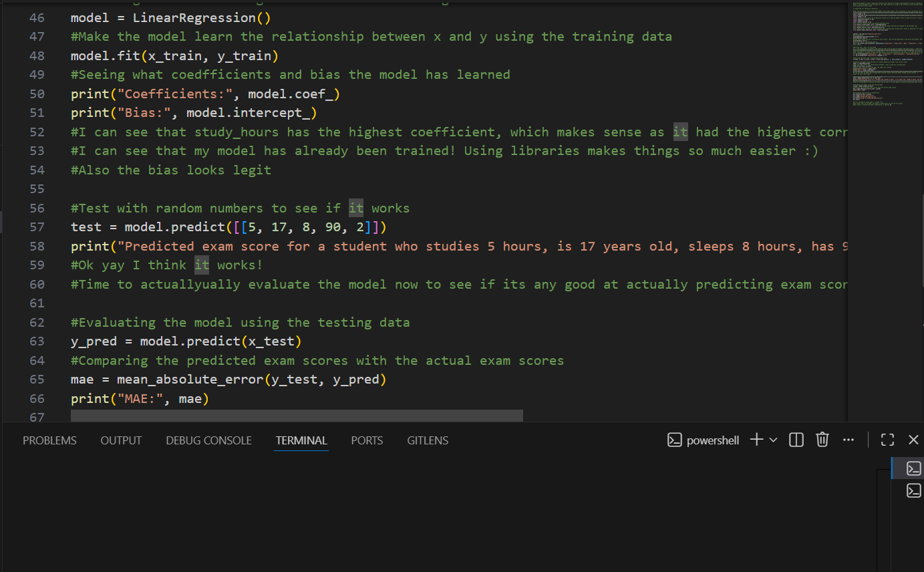Kill the terminal with the trash icon

click(x=822, y=440)
